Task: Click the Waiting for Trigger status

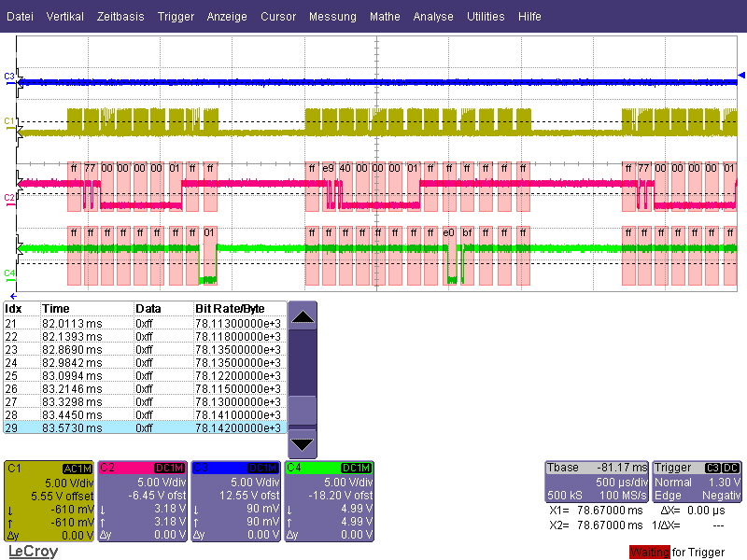Action: [x=677, y=552]
